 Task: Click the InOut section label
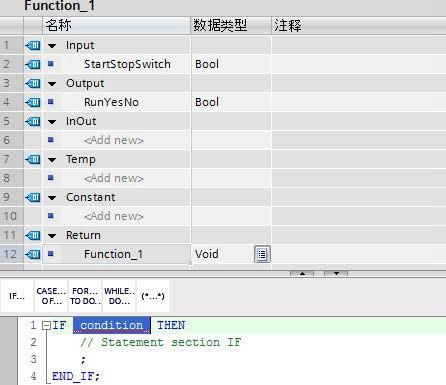click(x=81, y=121)
